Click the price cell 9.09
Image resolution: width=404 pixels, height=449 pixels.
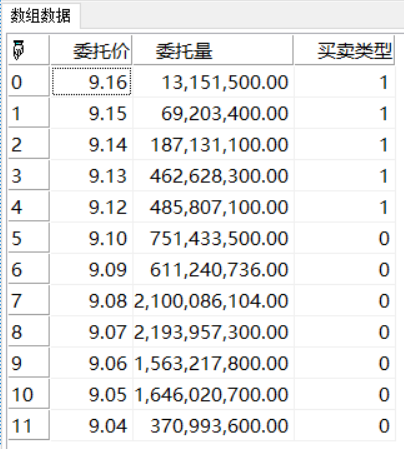(x=91, y=269)
